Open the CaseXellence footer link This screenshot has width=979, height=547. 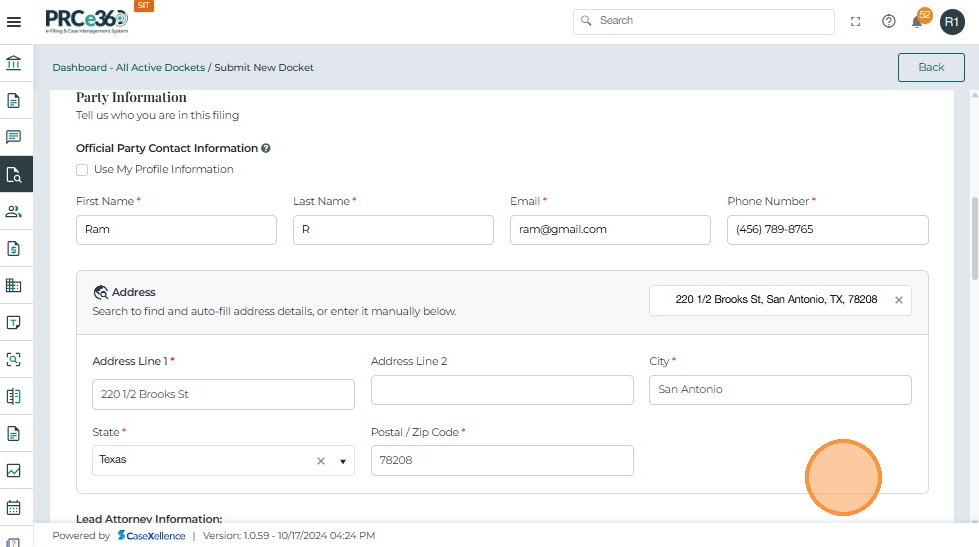tap(151, 536)
